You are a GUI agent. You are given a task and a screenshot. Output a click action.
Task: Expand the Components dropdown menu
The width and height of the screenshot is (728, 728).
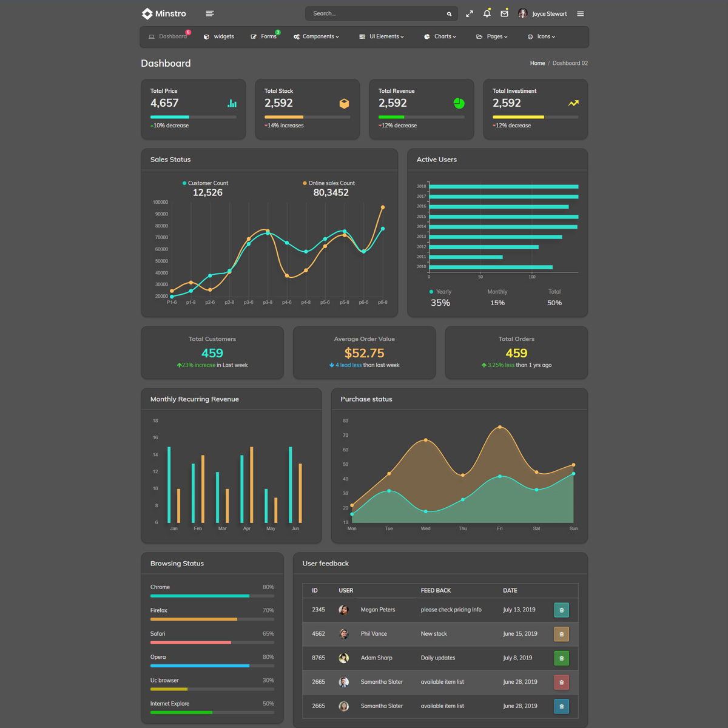[317, 36]
